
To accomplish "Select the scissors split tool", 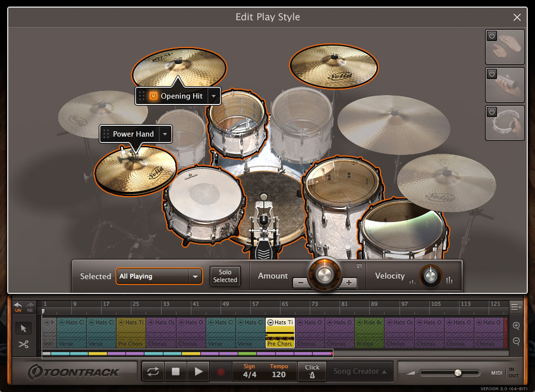I will [x=24, y=344].
